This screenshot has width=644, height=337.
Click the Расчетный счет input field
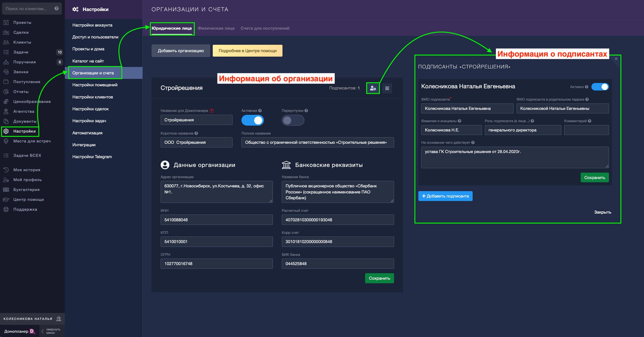[x=338, y=220]
